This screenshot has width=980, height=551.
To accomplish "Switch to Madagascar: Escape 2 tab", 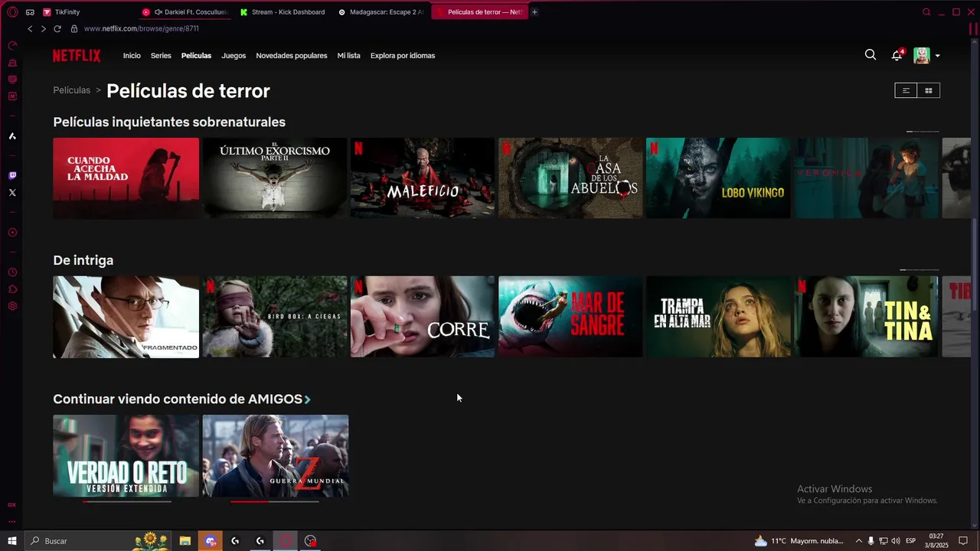I will [x=381, y=12].
